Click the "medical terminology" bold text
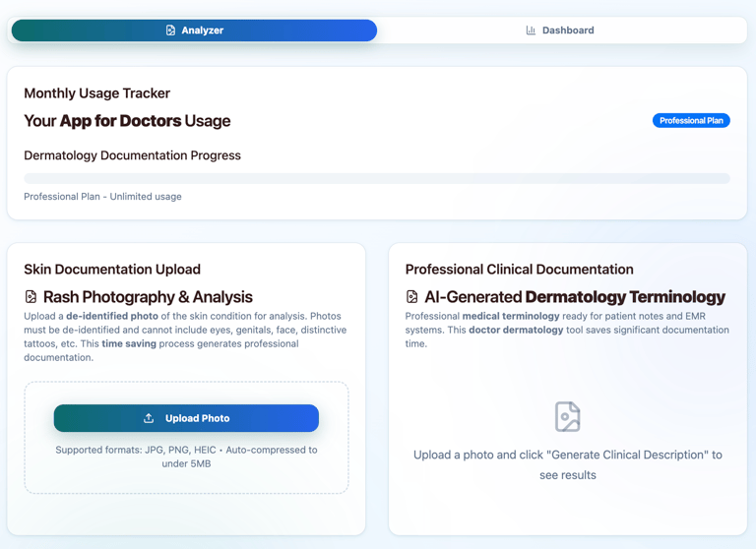 [511, 316]
